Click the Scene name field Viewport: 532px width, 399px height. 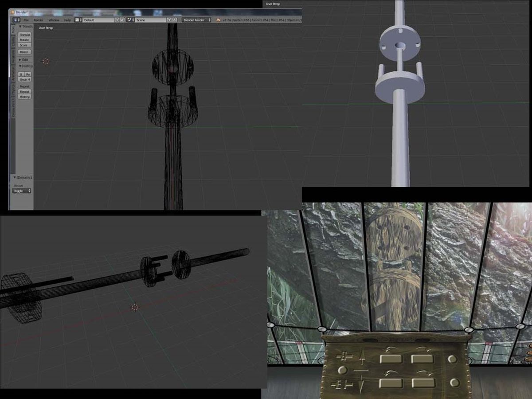[150, 20]
